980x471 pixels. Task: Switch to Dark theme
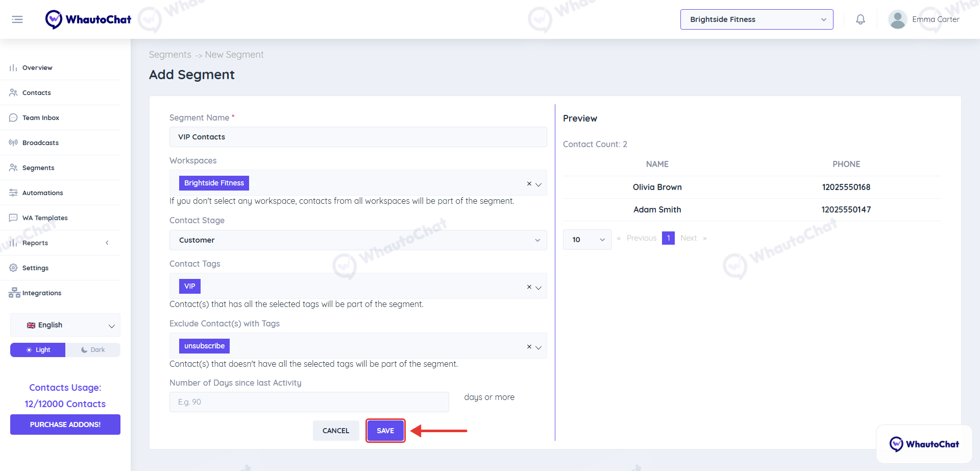[x=93, y=350]
